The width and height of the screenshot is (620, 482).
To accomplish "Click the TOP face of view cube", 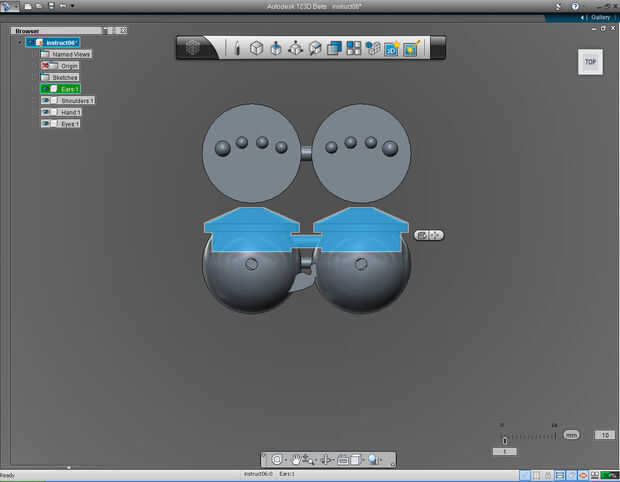I will 590,62.
